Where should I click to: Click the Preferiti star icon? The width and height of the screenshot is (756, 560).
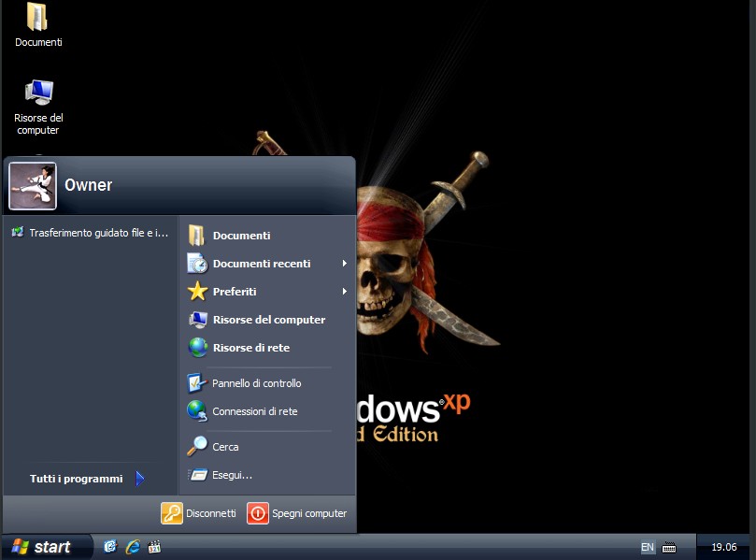197,292
